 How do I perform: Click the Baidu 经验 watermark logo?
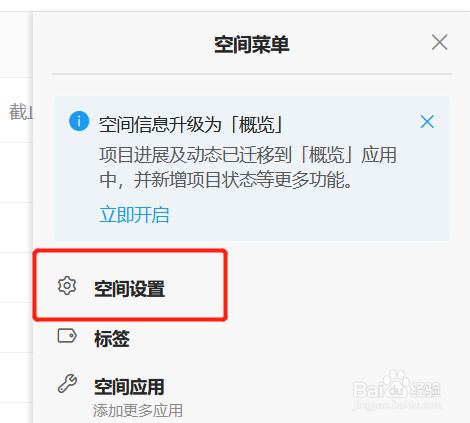coord(397,388)
